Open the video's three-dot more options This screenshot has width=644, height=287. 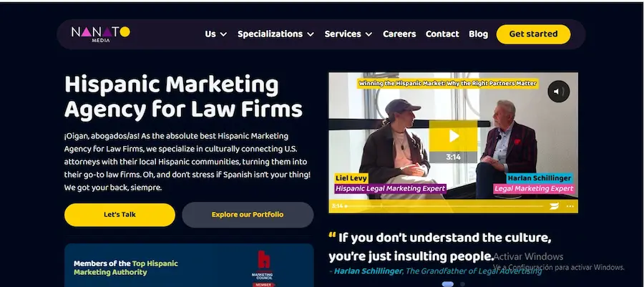click(570, 206)
